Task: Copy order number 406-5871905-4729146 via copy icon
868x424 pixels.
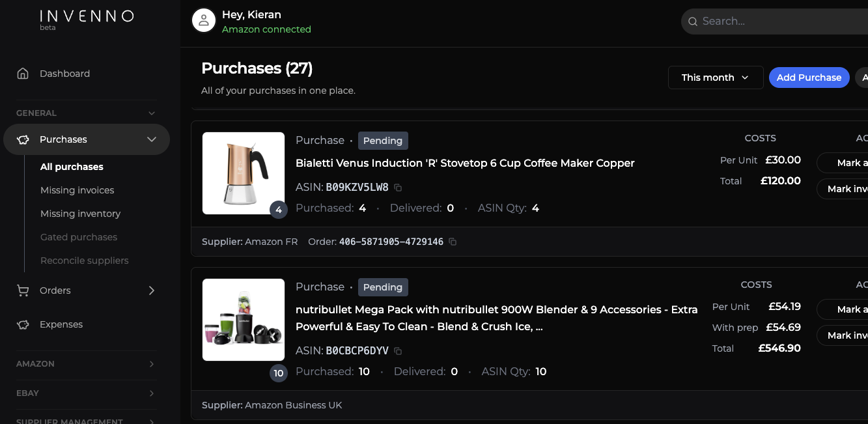Action: [x=453, y=242]
